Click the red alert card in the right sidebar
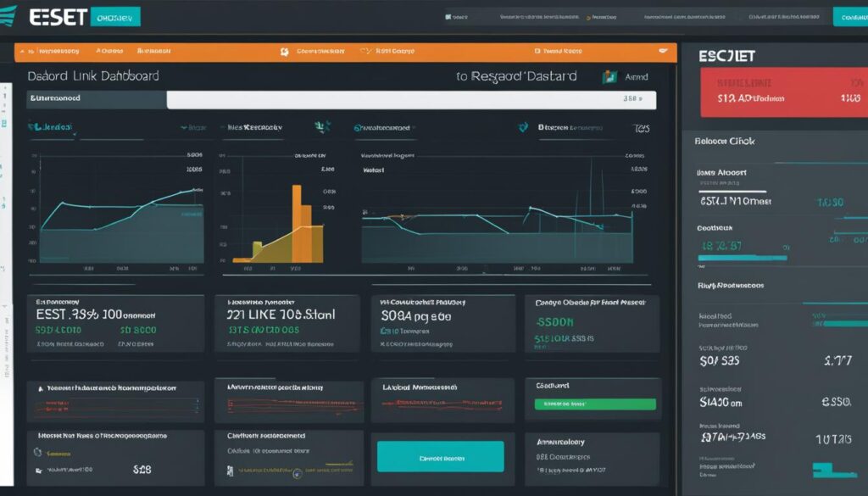This screenshot has width=868, height=496. [784, 92]
